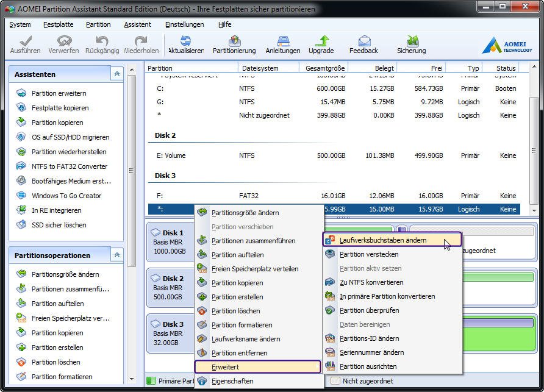Viewport: 544px width, 392px height.
Task: Collapse the Assistenten panel
Action: tap(117, 74)
